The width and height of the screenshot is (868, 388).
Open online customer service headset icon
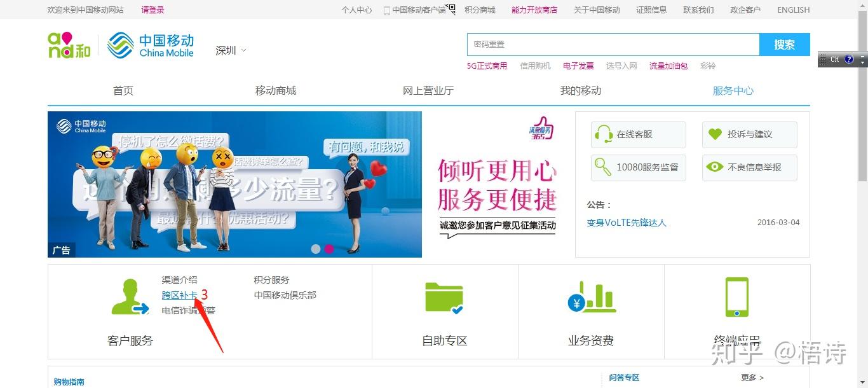click(x=603, y=134)
